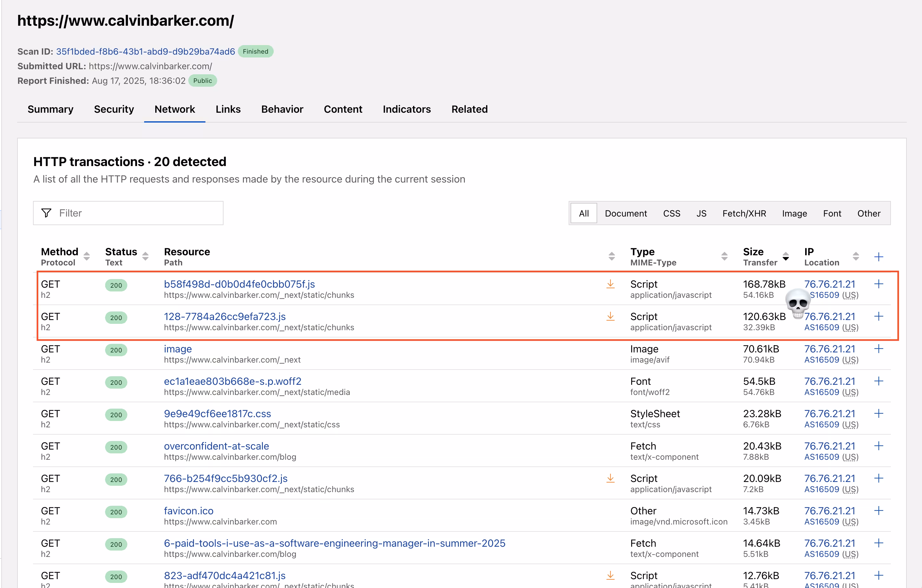922x588 pixels.
Task: Click the plus icon in the table header
Action: pos(879,257)
